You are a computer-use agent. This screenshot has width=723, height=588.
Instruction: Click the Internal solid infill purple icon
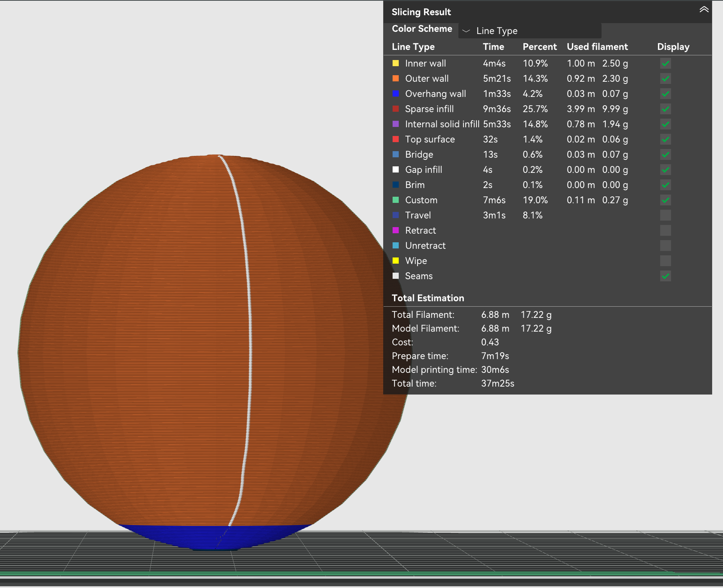point(396,124)
